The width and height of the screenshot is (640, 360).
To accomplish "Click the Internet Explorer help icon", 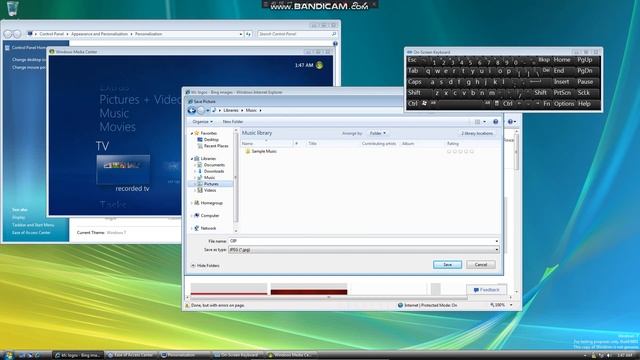I will pos(510,122).
